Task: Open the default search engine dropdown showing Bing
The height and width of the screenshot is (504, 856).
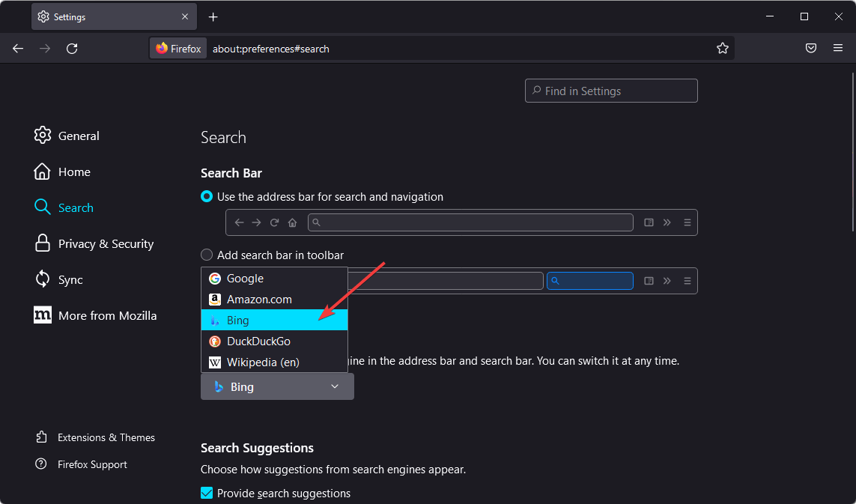Action: tap(277, 386)
